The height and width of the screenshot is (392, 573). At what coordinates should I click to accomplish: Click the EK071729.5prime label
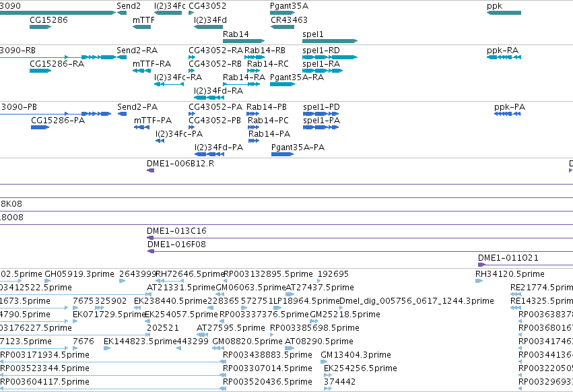109,315
